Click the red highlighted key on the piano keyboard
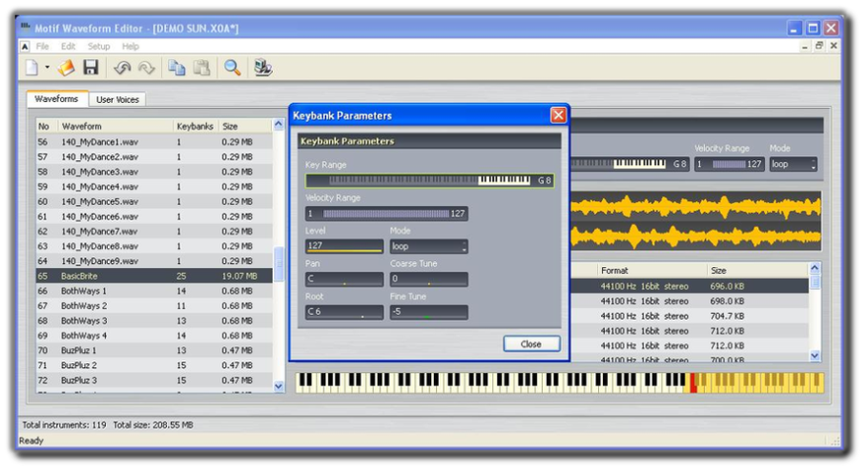The height and width of the screenshot is (474, 868). tap(693, 383)
